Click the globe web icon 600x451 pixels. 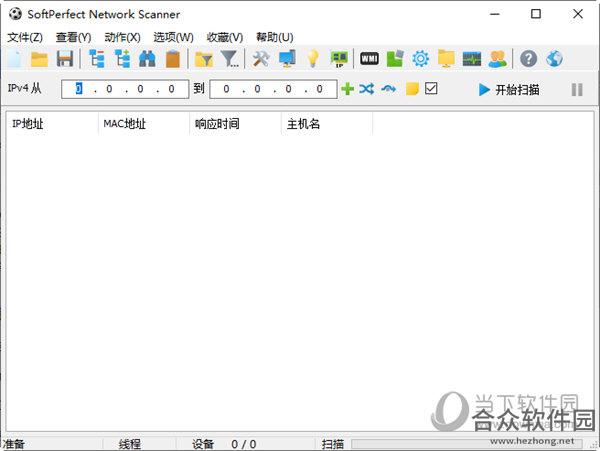coord(554,59)
